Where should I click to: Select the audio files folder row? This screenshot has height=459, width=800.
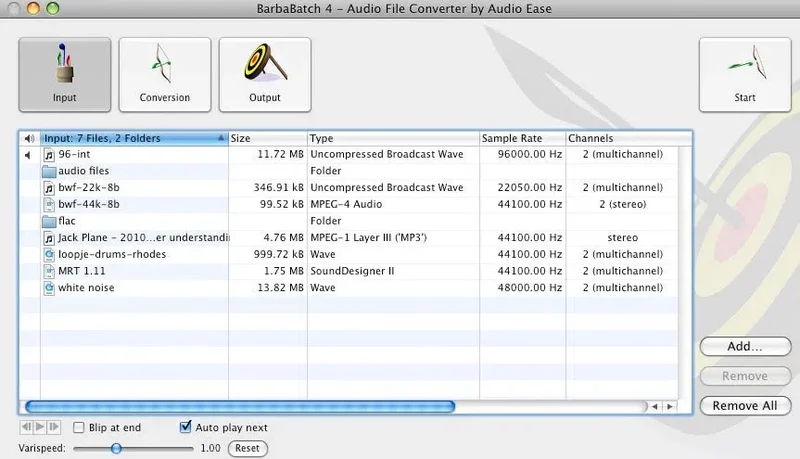348,171
